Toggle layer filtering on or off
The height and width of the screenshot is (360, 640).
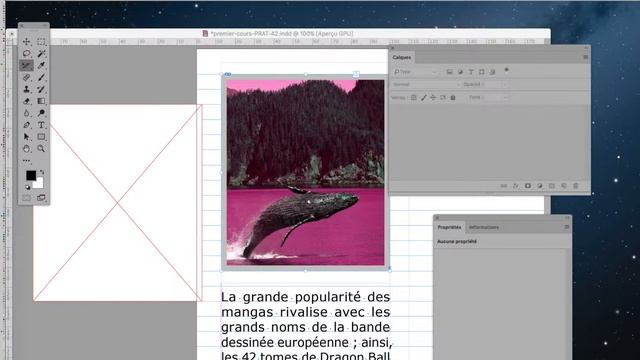coord(507,70)
